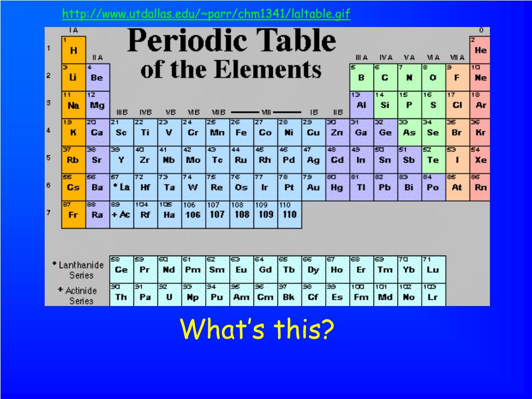Click the Xenon (Xe) cell
This screenshot has width=532, height=399.
click(x=480, y=160)
